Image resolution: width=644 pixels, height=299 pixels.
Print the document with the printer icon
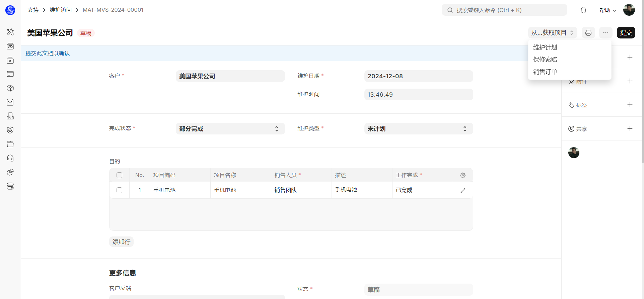pyautogui.click(x=588, y=33)
